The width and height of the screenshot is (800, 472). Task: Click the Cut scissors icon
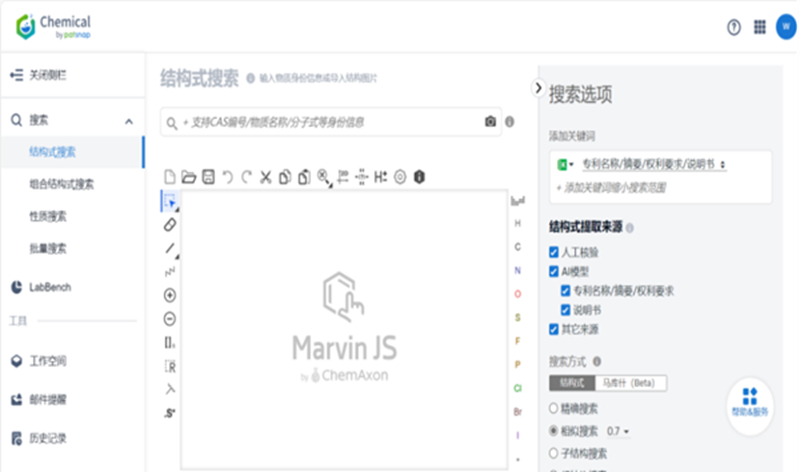click(x=266, y=177)
